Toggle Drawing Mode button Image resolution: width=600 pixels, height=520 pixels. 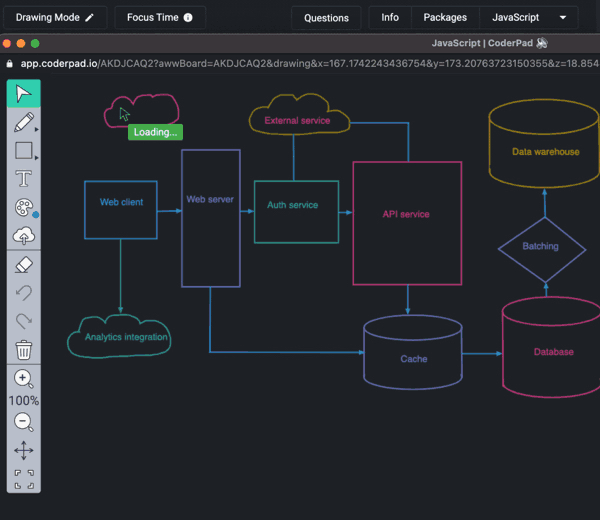55,17
